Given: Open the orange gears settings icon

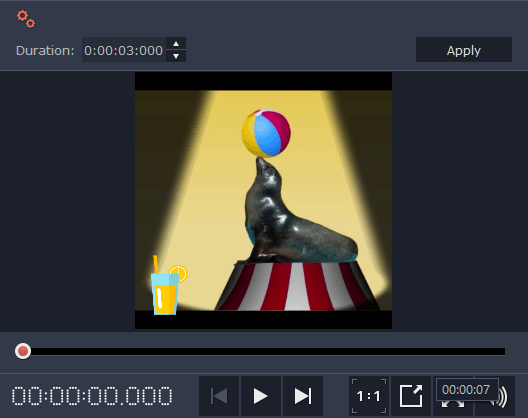Looking at the screenshot, I should click(26, 19).
